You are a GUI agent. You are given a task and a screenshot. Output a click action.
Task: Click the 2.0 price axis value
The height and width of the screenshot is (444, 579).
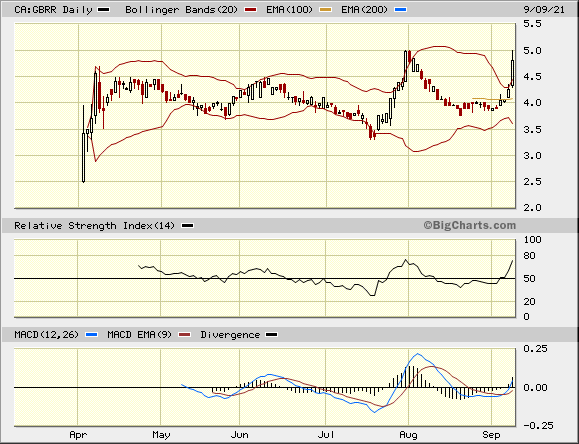tap(532, 208)
